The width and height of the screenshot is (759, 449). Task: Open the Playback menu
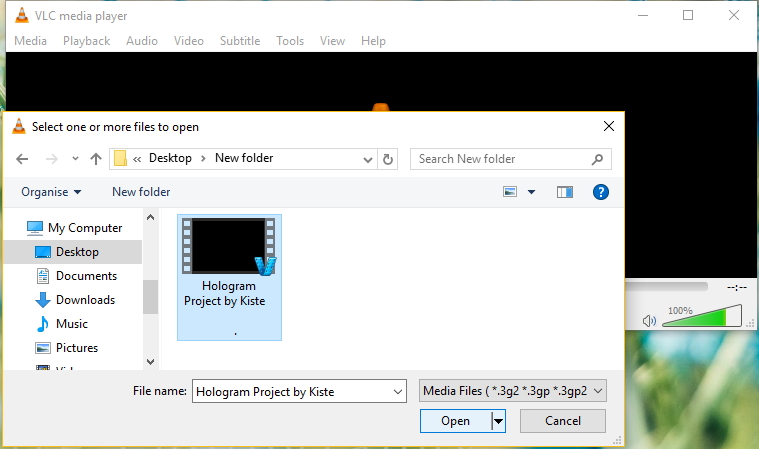[87, 41]
